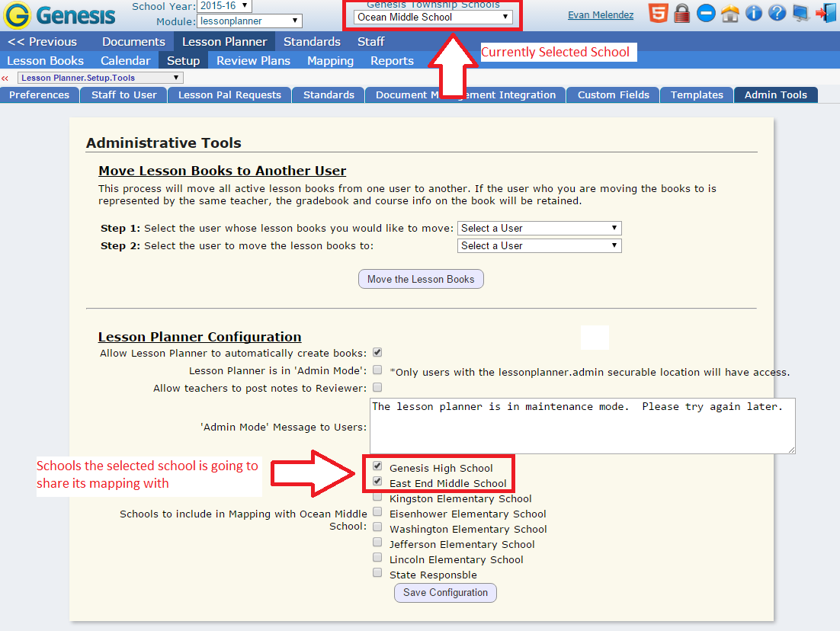
Task: Switch to the Preferences tab
Action: point(40,94)
